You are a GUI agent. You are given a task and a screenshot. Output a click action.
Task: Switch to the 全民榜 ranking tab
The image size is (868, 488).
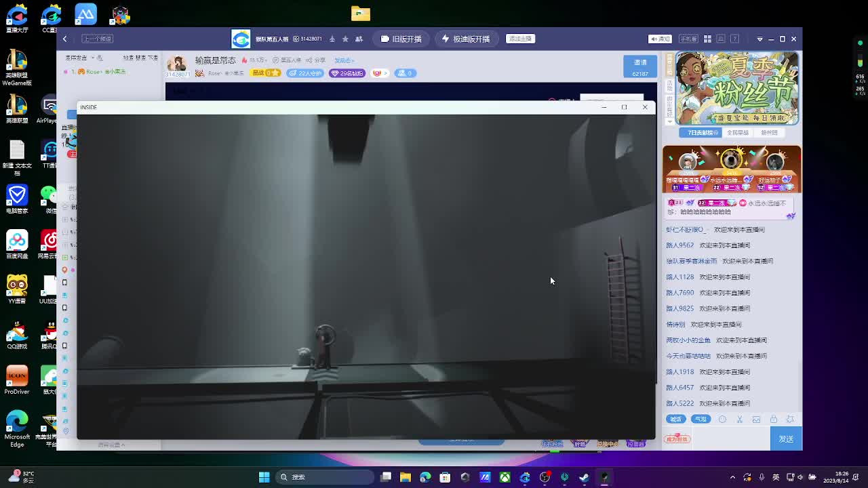(738, 133)
